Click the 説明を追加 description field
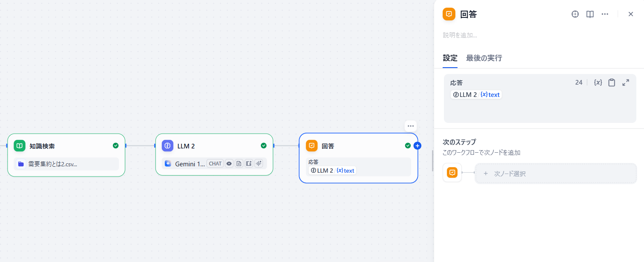Viewport: 644px width, 262px height. click(x=460, y=35)
